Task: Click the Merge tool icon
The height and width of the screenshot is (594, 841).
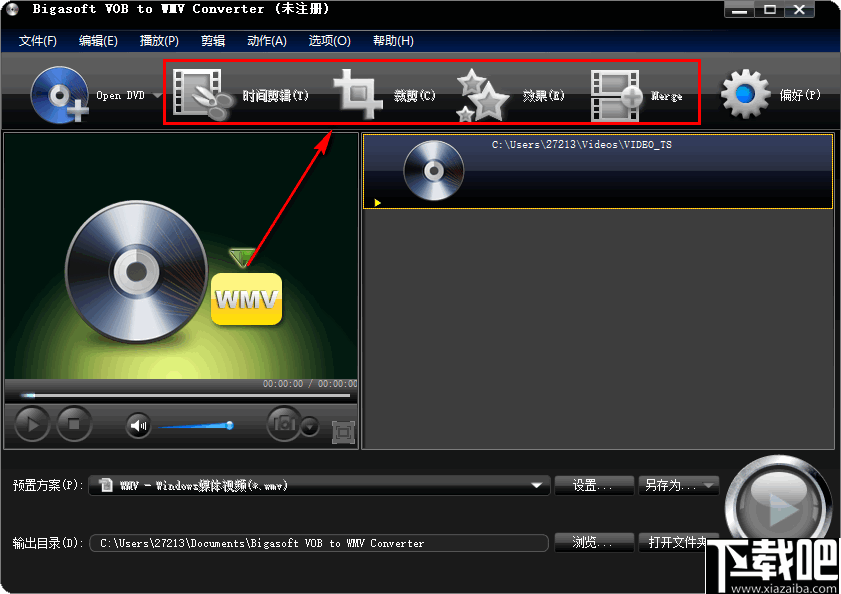Action: pyautogui.click(x=614, y=92)
